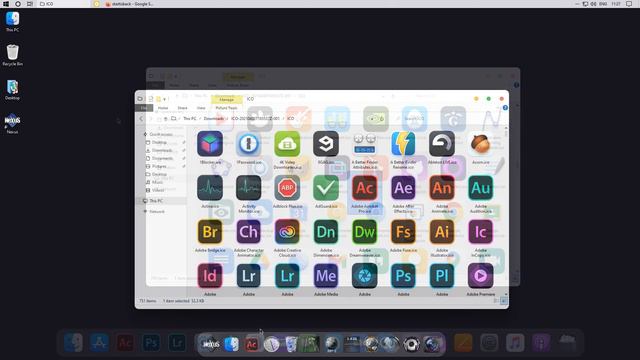Go back with the Explorer back arrow
The width and height of the screenshot is (640, 360).
[141, 119]
